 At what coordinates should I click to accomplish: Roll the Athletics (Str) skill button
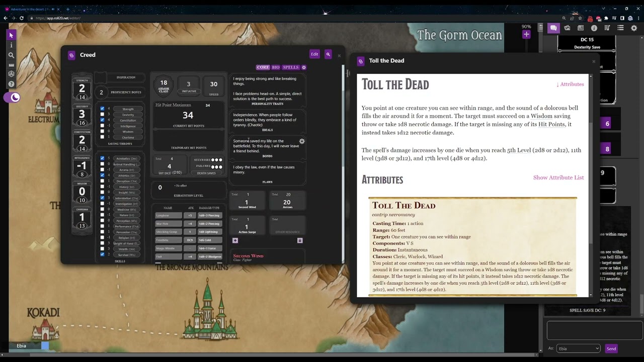127,175
